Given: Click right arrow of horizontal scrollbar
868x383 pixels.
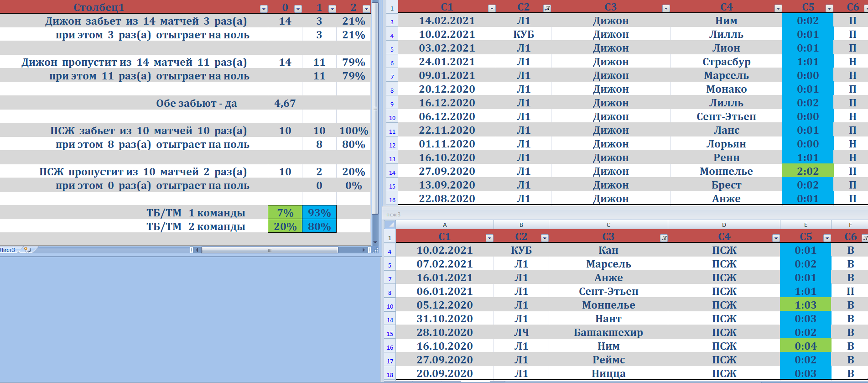Looking at the screenshot, I should click(x=364, y=250).
